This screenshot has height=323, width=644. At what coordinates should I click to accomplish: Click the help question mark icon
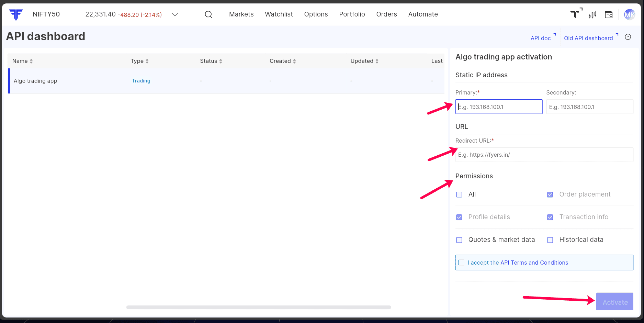[628, 37]
